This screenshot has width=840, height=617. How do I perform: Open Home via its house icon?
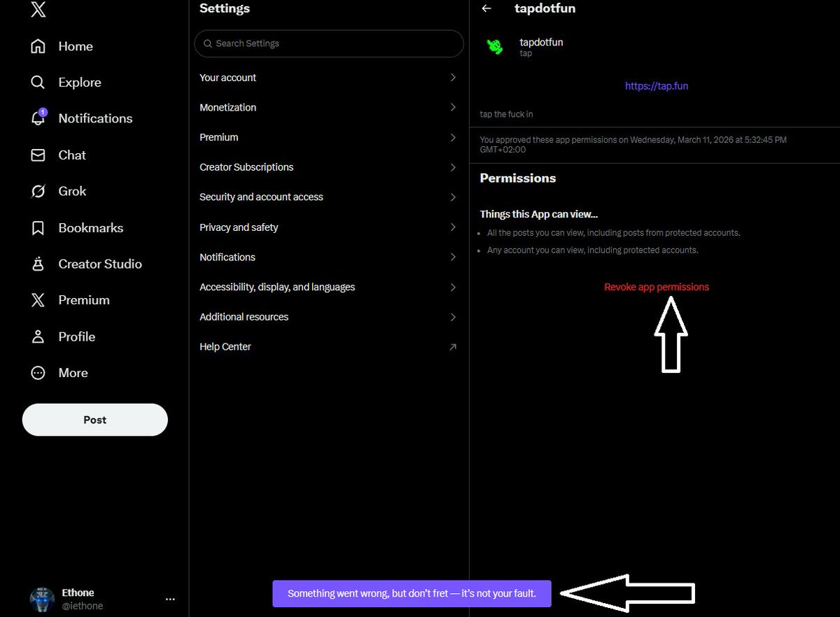tap(38, 46)
